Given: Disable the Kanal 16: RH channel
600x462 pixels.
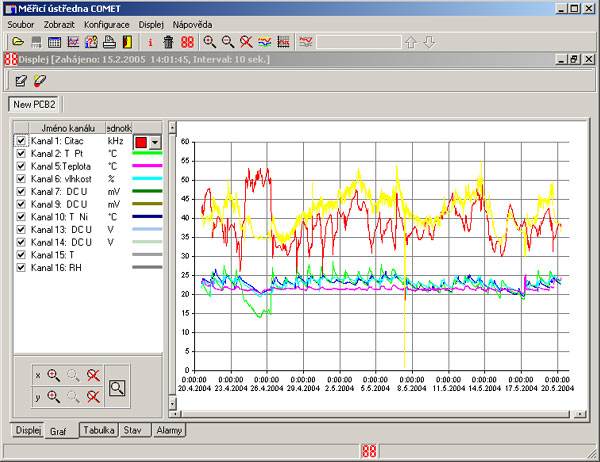Looking at the screenshot, I should 21,268.
